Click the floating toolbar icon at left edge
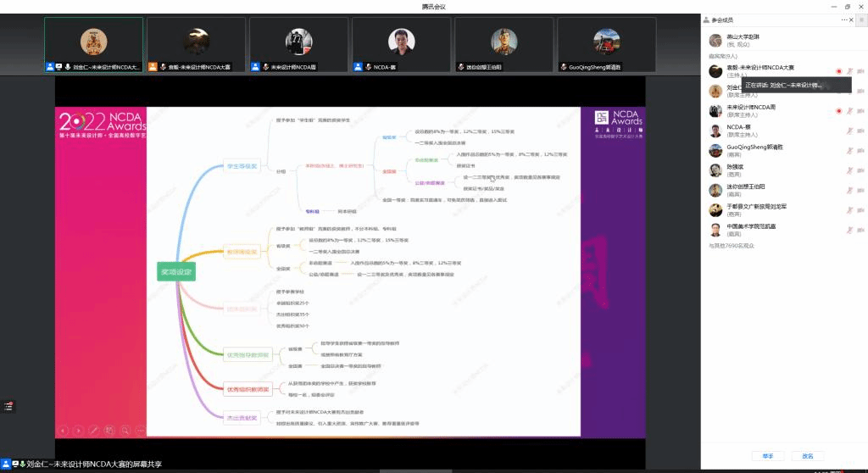This screenshot has height=473, width=868. pos(8,406)
